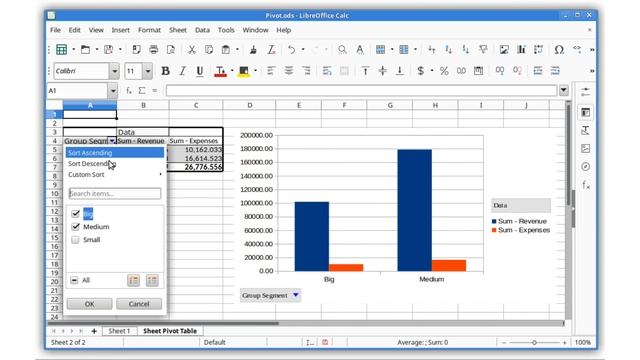Open the Insert menu
The image size is (640, 360).
click(x=120, y=30)
